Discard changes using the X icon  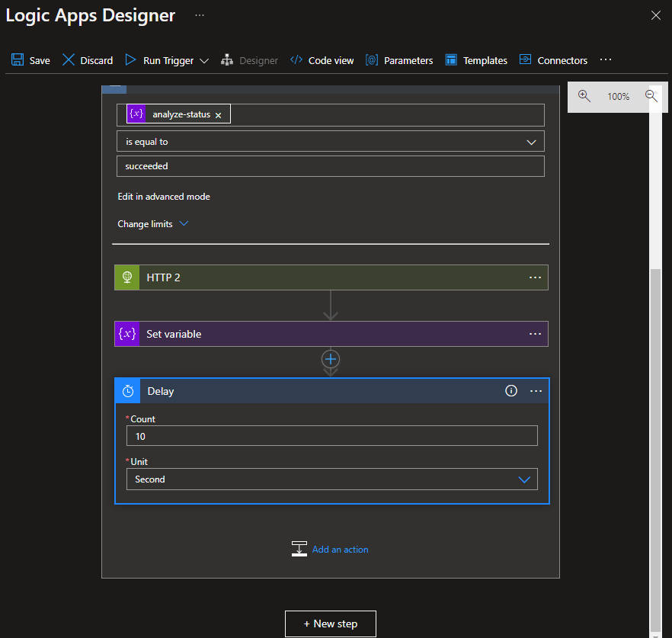coord(69,60)
